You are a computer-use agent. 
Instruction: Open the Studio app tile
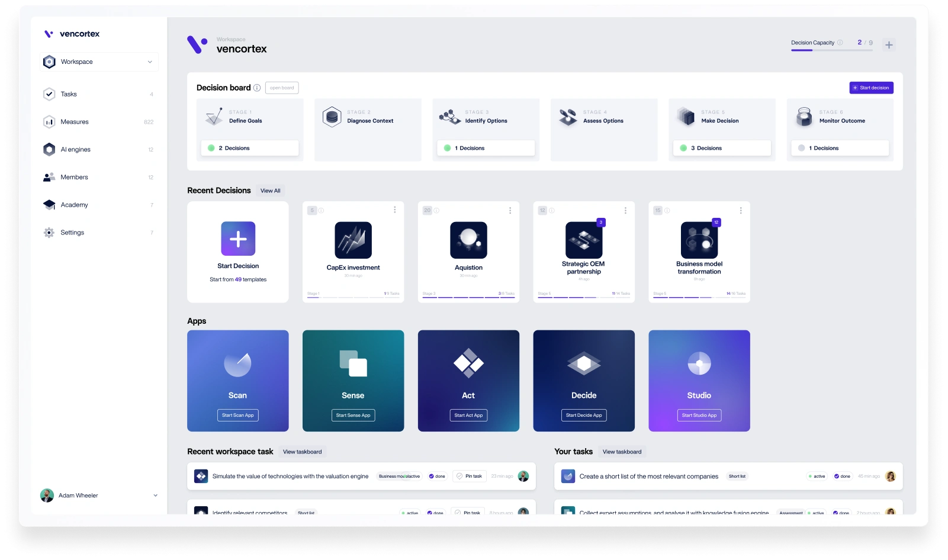(x=699, y=381)
